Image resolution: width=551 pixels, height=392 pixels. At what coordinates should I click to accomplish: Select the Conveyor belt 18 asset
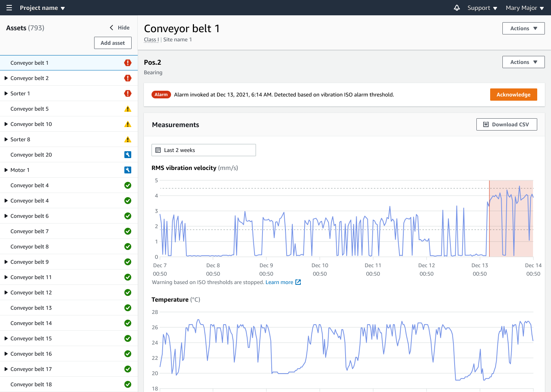coord(31,384)
